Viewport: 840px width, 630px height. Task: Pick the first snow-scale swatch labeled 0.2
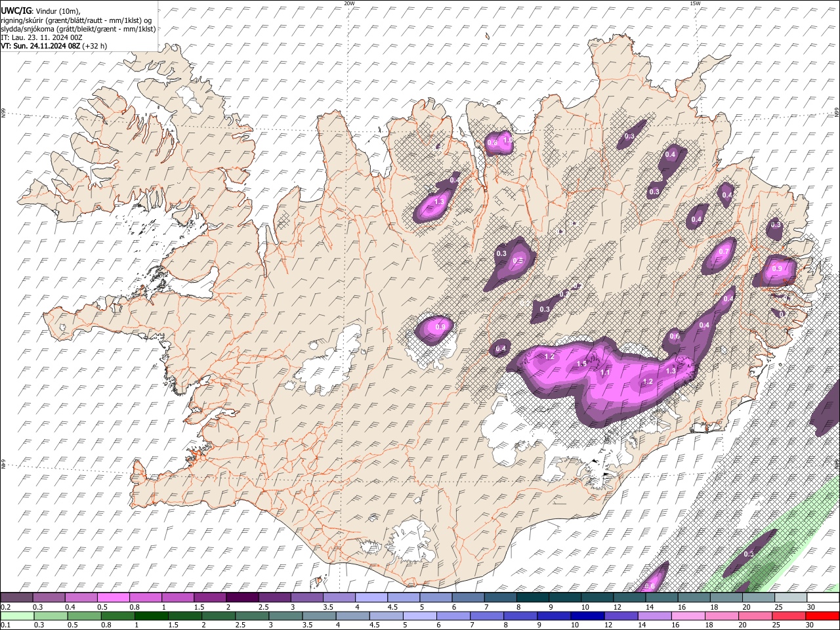coord(16,598)
